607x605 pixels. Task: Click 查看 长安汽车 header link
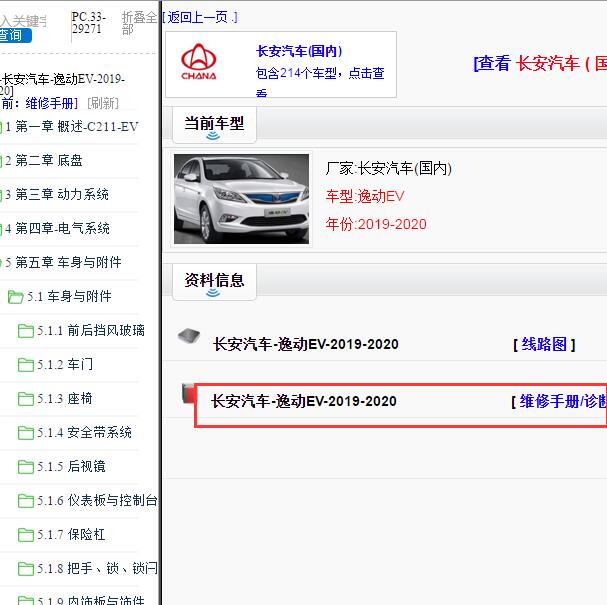click(540, 63)
